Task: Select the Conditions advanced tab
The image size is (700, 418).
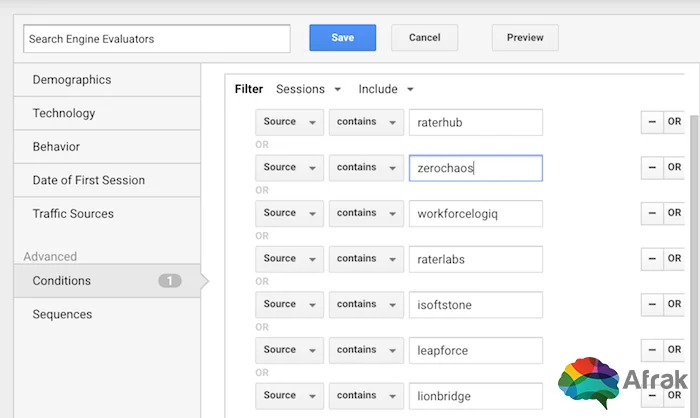Action: (x=107, y=280)
